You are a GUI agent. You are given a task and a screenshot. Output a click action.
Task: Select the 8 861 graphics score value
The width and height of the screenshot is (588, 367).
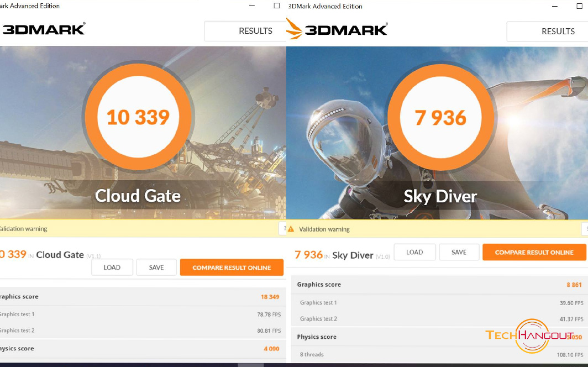(574, 285)
